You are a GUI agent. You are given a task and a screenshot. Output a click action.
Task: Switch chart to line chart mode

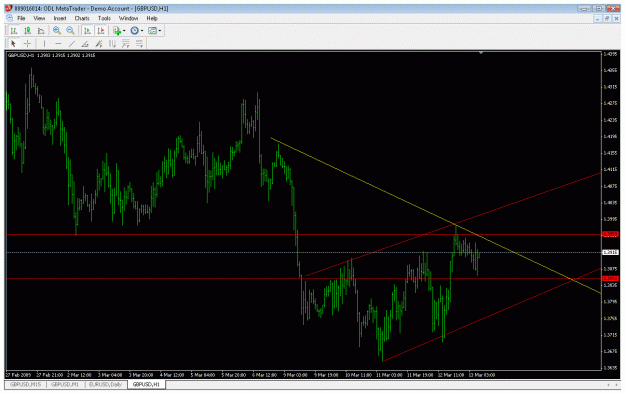pyautogui.click(x=41, y=31)
